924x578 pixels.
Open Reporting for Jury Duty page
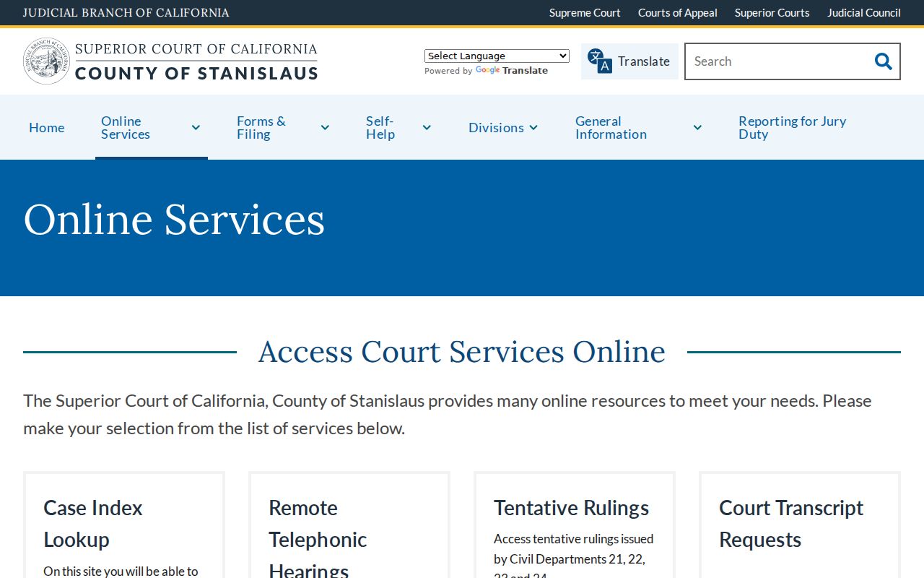[x=793, y=128]
